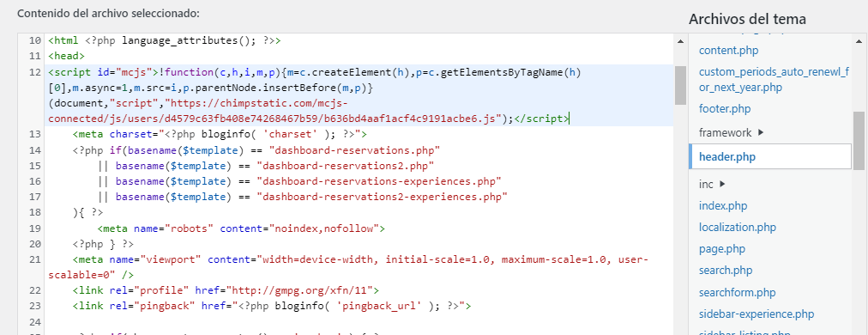Open sidebar-experience.php theme file
The width and height of the screenshot is (868, 335).
756,314
